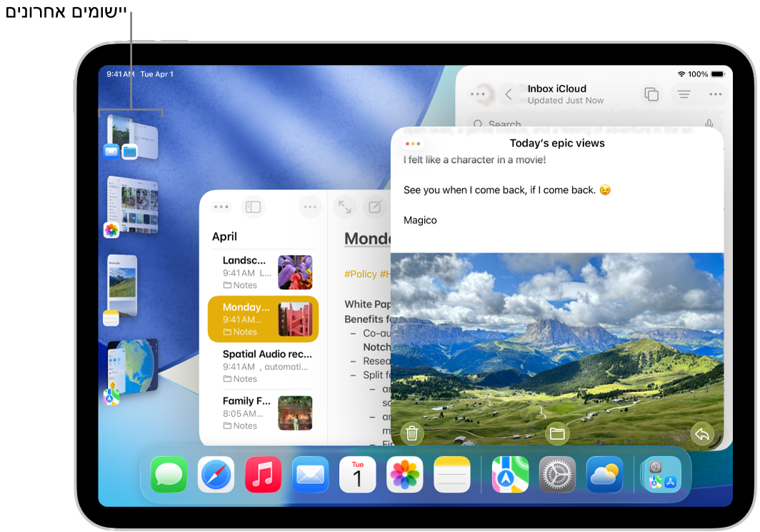Open Safari from the Dock
Image resolution: width=760 pixels, height=532 pixels.
[215, 474]
